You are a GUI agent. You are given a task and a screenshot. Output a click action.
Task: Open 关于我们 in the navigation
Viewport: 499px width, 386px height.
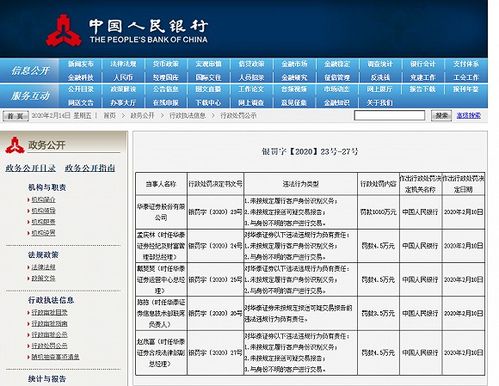point(380,103)
